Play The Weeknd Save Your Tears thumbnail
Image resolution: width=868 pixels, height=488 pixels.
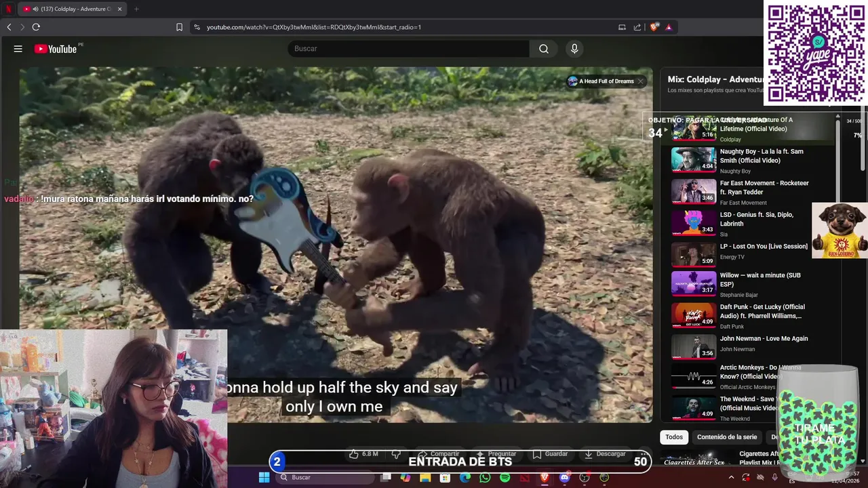693,407
